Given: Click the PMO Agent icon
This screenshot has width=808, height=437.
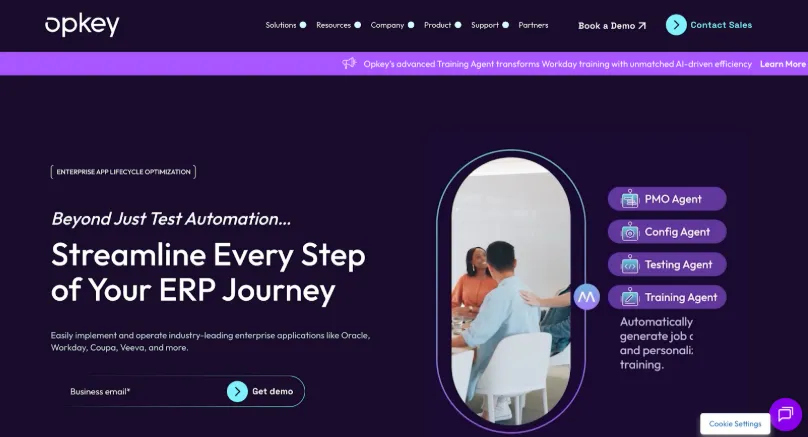Looking at the screenshot, I should pyautogui.click(x=629, y=198).
